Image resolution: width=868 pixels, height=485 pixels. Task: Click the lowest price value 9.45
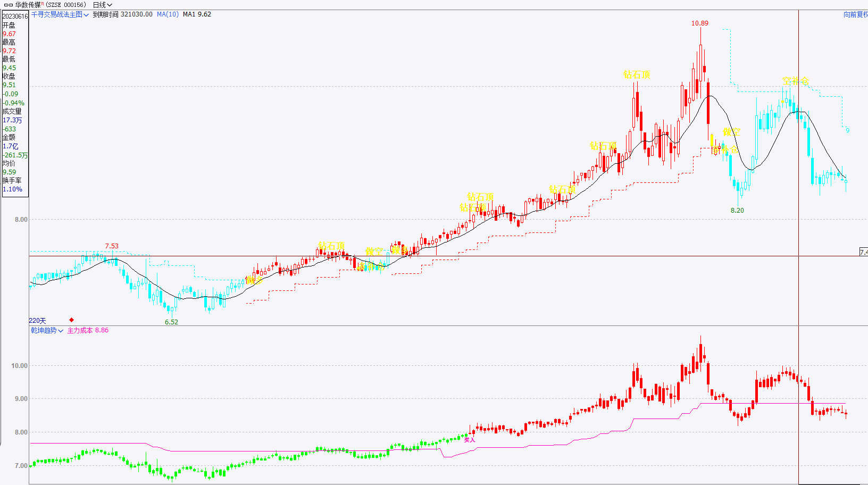(9, 68)
